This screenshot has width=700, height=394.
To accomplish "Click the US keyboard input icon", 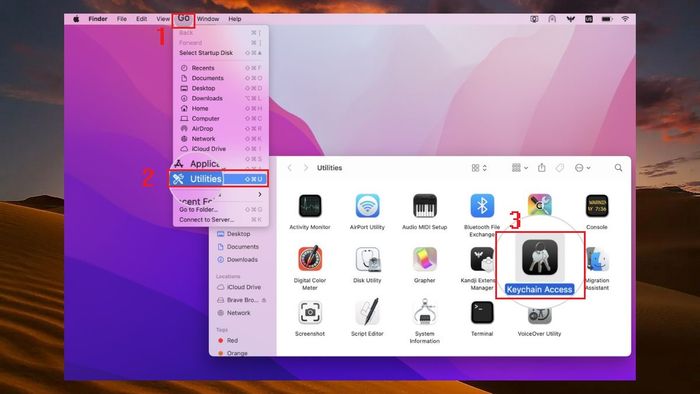I will pyautogui.click(x=589, y=19).
